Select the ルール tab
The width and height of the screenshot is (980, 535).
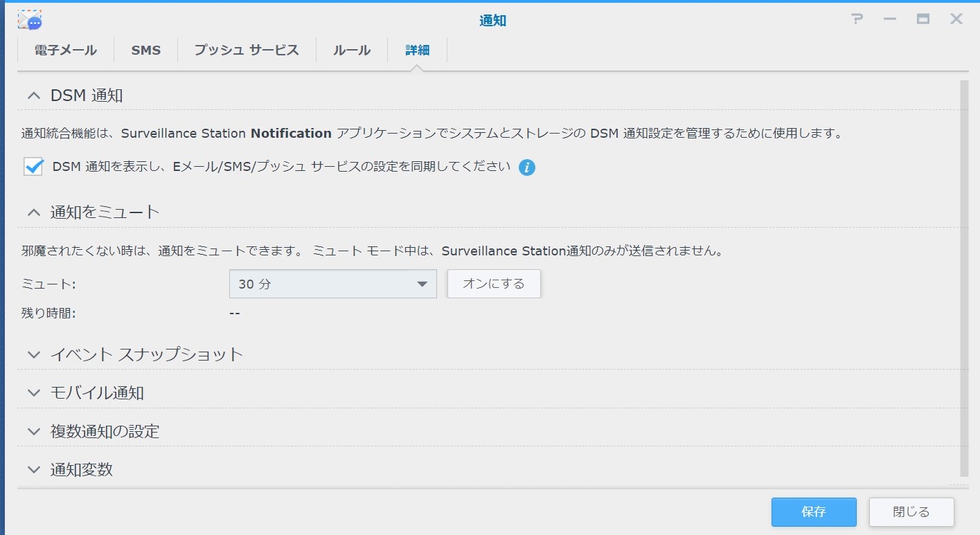[352, 51]
